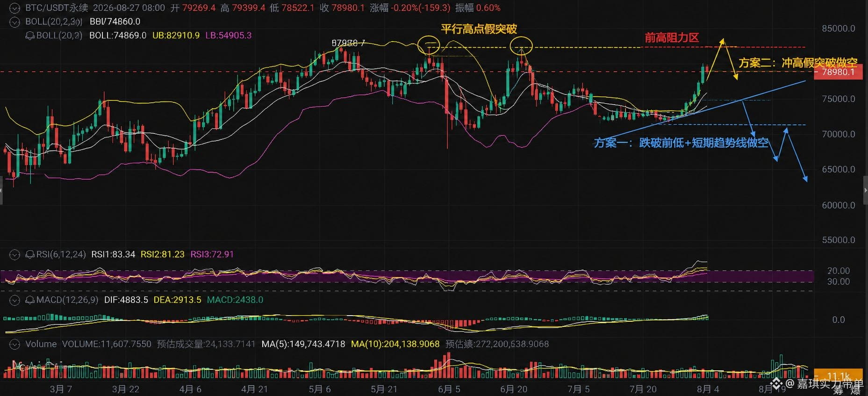This screenshot has width=868, height=396.
Task: Open BTC/USDT永续 symbol name
Action: tap(57, 8)
